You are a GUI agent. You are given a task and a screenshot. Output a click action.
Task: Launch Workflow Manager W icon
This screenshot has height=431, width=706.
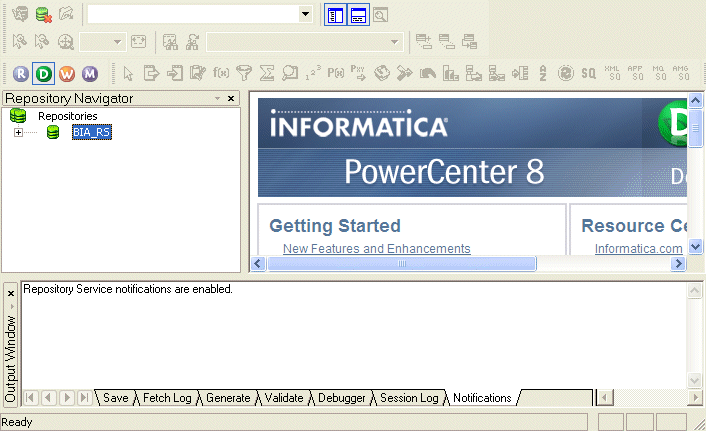click(67, 73)
